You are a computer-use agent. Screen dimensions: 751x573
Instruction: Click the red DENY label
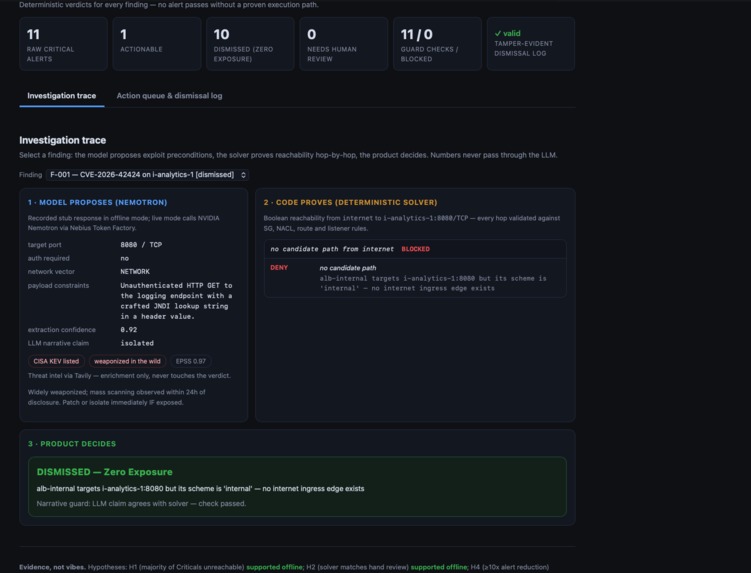279,268
